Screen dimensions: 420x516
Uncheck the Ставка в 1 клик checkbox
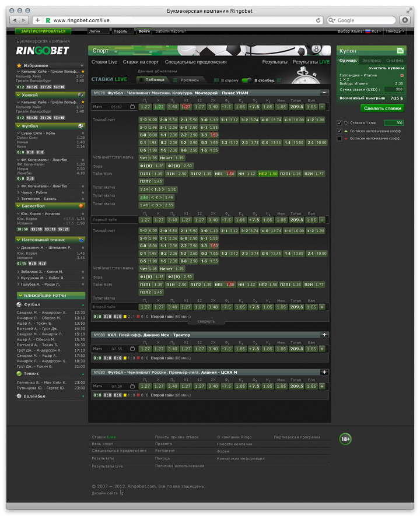pyautogui.click(x=339, y=123)
